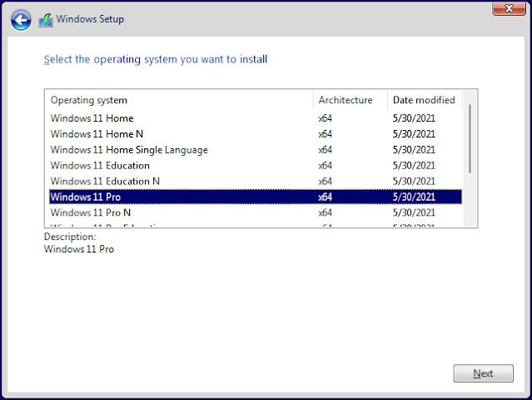The height and width of the screenshot is (400, 532).
Task: Select Windows 11 Home edition
Action: click(256, 118)
